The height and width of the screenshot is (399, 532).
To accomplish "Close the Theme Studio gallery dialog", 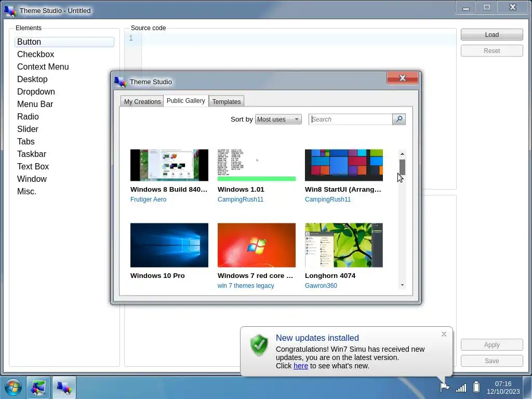I will (x=403, y=78).
